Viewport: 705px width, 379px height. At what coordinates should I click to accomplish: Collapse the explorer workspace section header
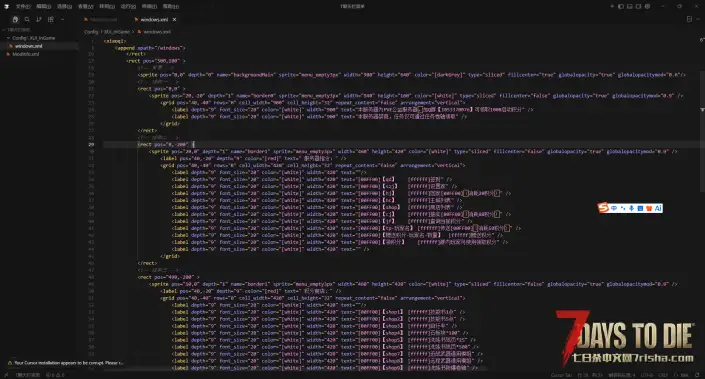pos(18,30)
